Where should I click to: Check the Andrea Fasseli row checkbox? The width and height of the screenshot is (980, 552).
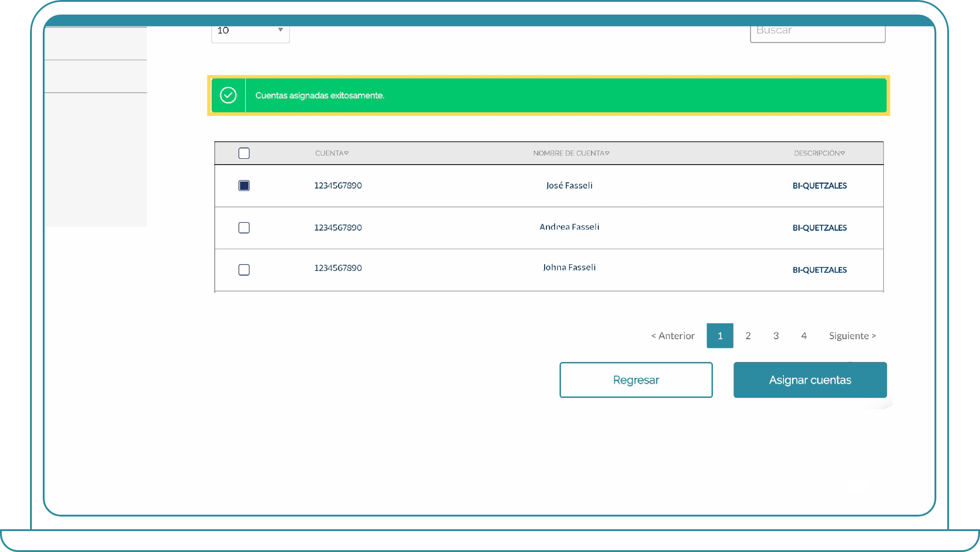(244, 228)
